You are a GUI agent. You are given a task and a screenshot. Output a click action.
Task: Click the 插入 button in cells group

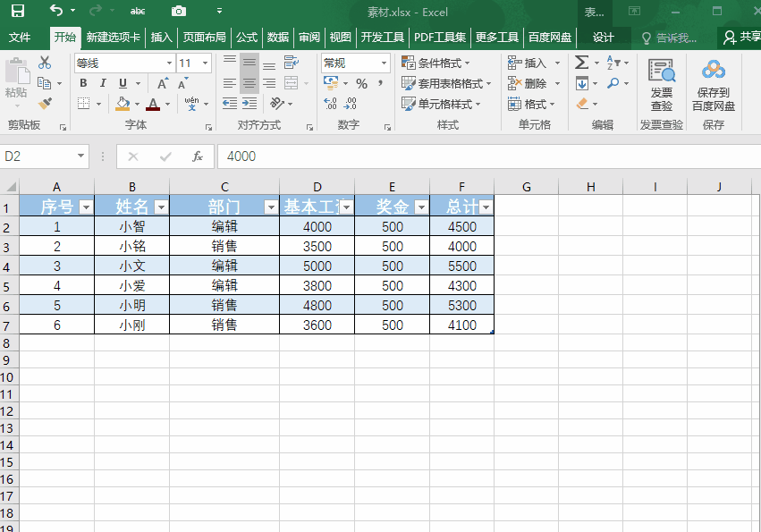click(x=528, y=63)
